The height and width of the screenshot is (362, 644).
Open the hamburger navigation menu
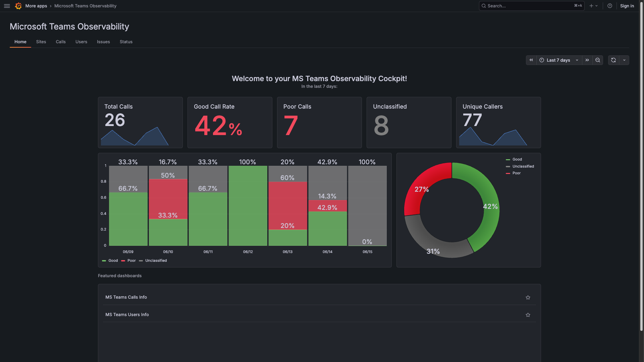click(x=7, y=6)
